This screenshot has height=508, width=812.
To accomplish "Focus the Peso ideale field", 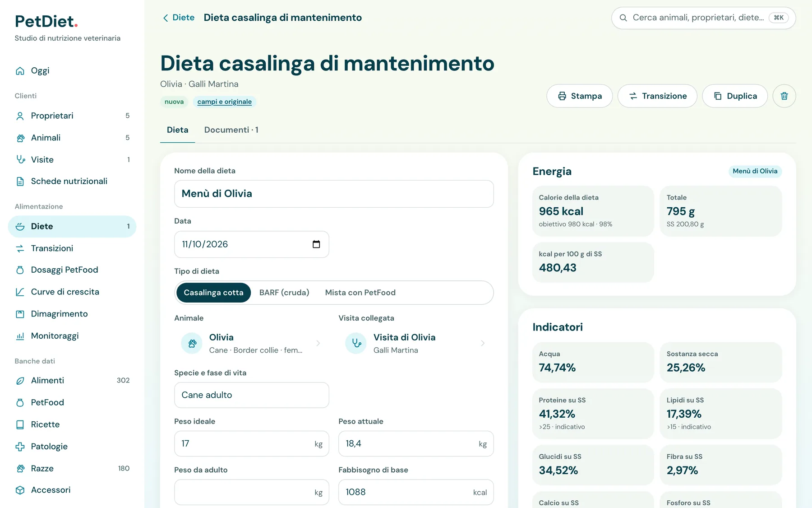I will tap(252, 444).
